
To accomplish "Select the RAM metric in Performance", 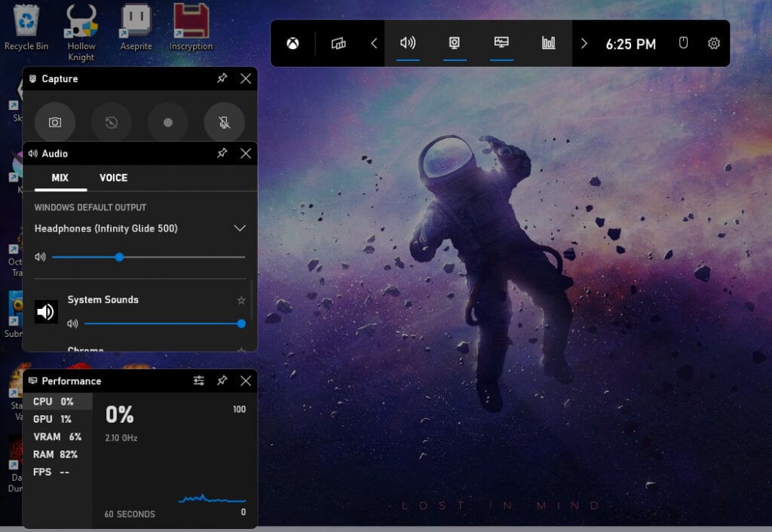I will (56, 454).
